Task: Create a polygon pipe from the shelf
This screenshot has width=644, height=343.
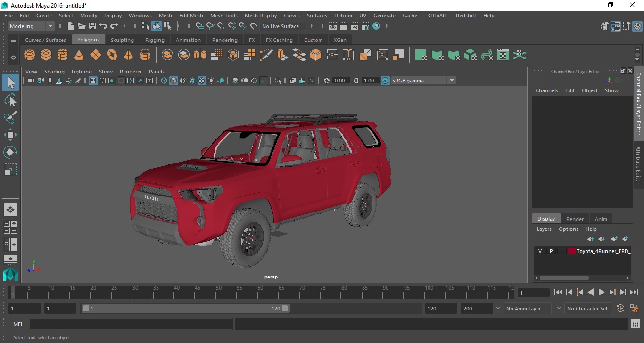Action: pyautogui.click(x=145, y=55)
